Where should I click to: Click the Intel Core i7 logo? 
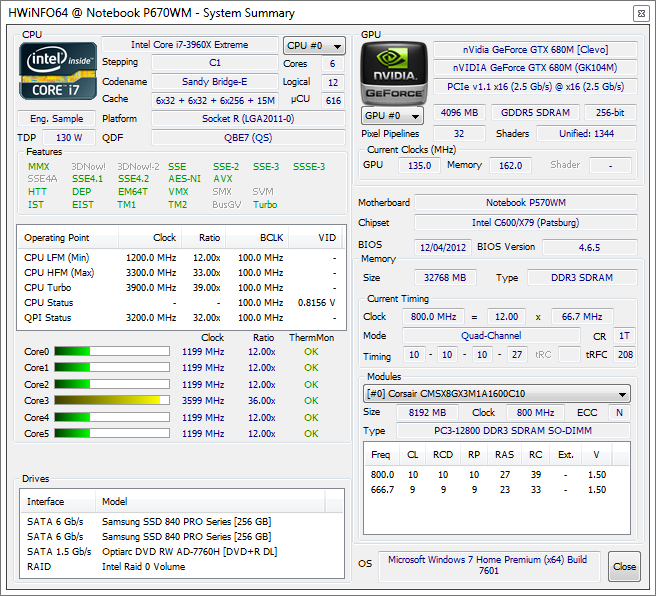pos(58,71)
